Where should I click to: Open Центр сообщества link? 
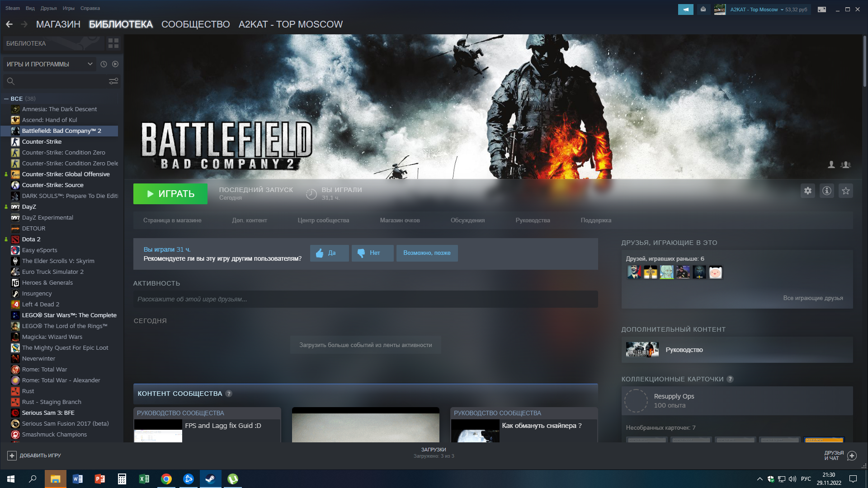click(323, 221)
